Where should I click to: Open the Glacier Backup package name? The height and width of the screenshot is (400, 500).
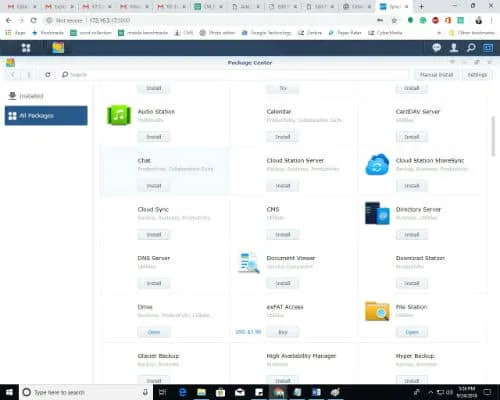pos(158,356)
